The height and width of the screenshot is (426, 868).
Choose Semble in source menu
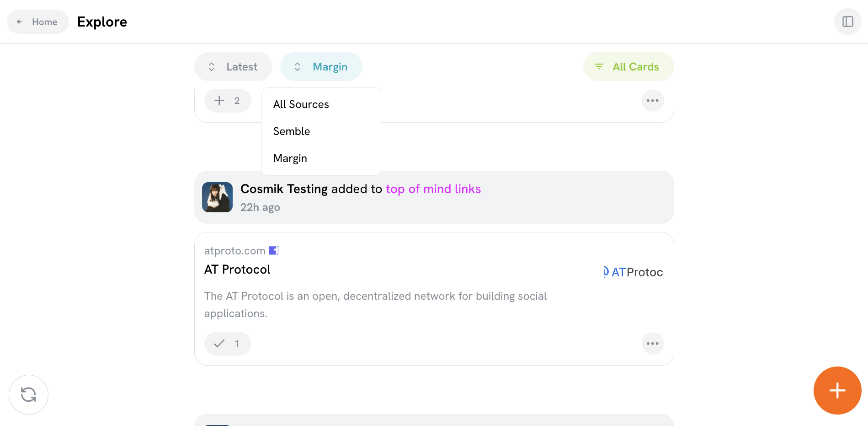point(292,131)
